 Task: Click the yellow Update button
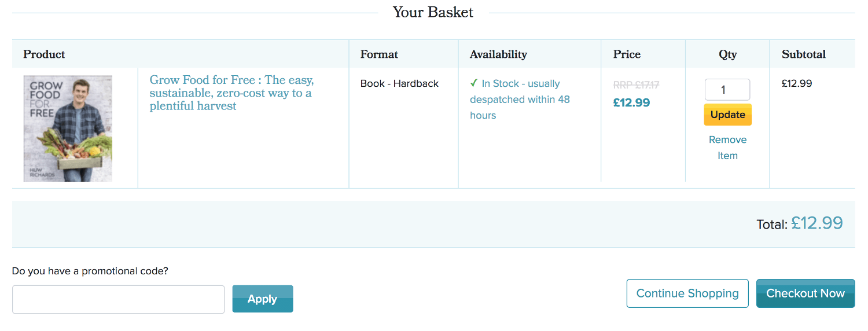pyautogui.click(x=727, y=115)
